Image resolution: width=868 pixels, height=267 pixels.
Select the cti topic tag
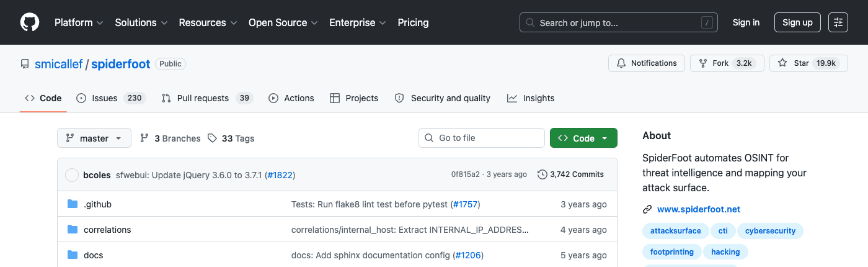[723, 231]
